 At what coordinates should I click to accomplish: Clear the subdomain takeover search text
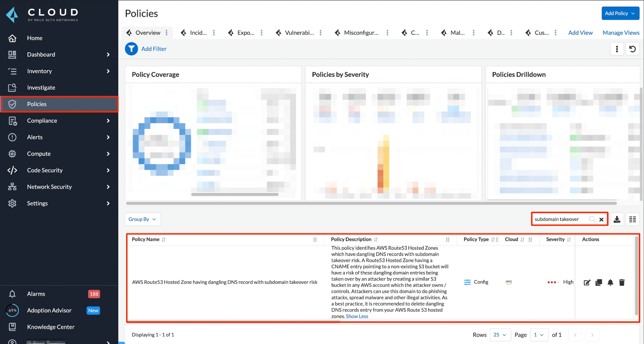[x=601, y=219]
